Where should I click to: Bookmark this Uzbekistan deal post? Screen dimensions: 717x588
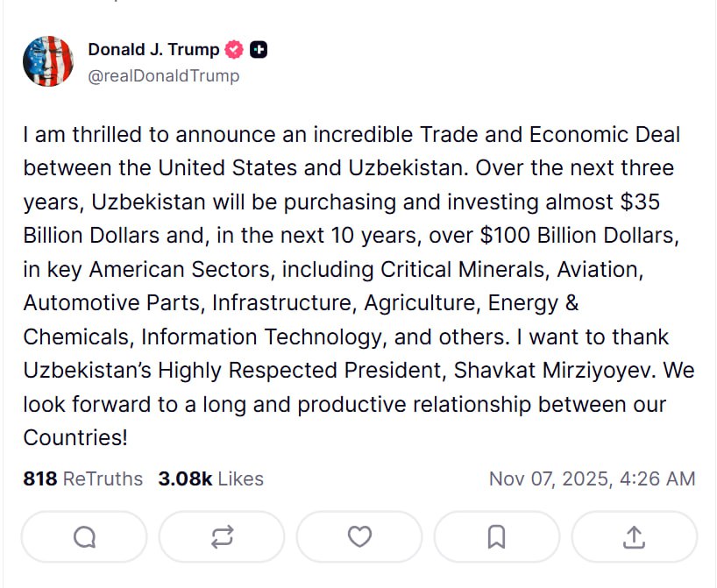coord(496,536)
